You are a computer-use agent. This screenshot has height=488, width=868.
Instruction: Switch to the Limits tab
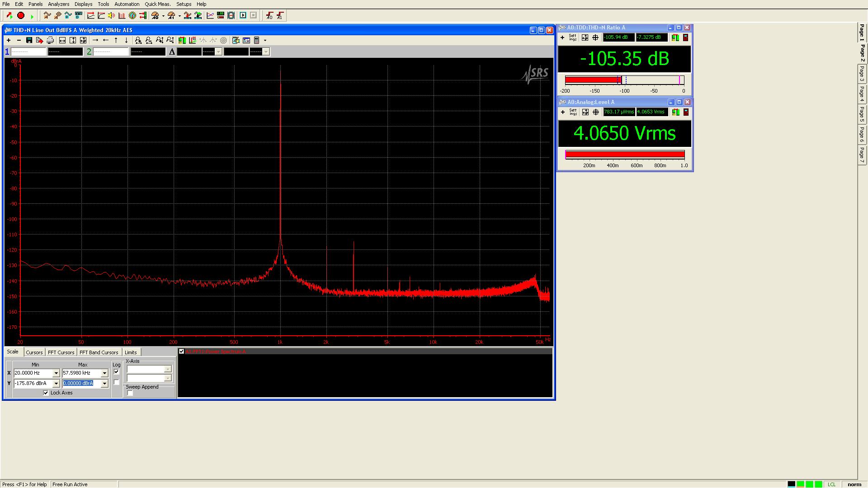click(x=131, y=352)
